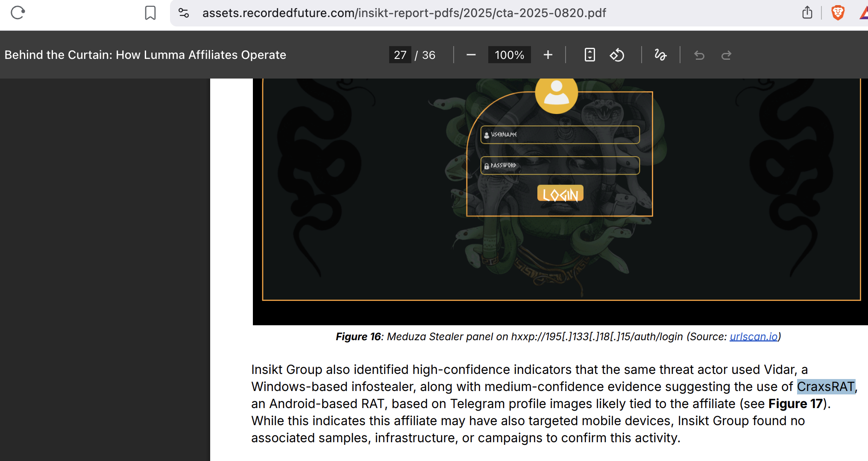Viewport: 868px width, 461px height.
Task: Open the urlscan.io source link
Action: (754, 337)
